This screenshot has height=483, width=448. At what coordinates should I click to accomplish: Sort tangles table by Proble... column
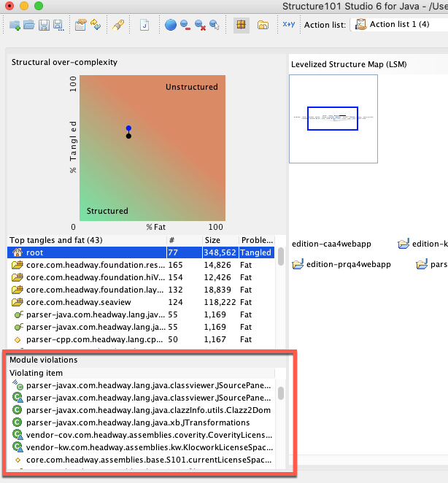click(x=257, y=240)
